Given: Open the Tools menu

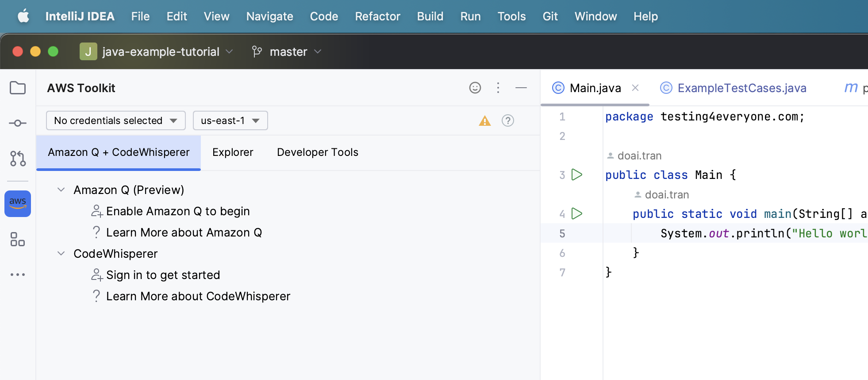Looking at the screenshot, I should tap(512, 16).
